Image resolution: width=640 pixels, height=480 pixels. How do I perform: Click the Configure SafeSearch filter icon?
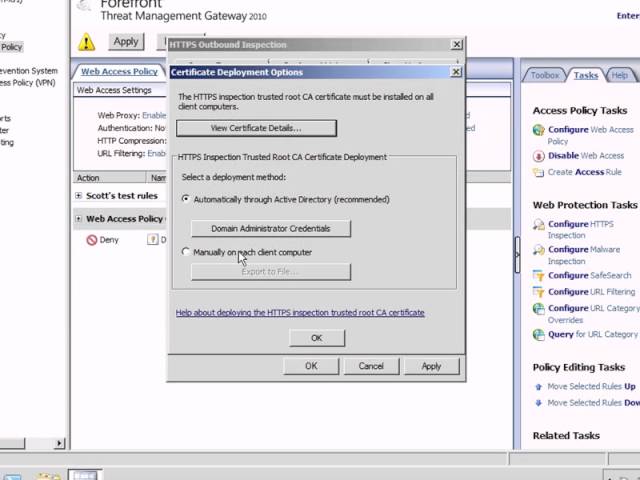click(x=538, y=276)
